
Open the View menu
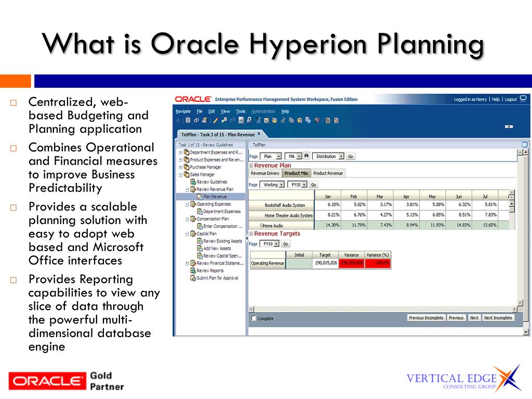tap(225, 111)
